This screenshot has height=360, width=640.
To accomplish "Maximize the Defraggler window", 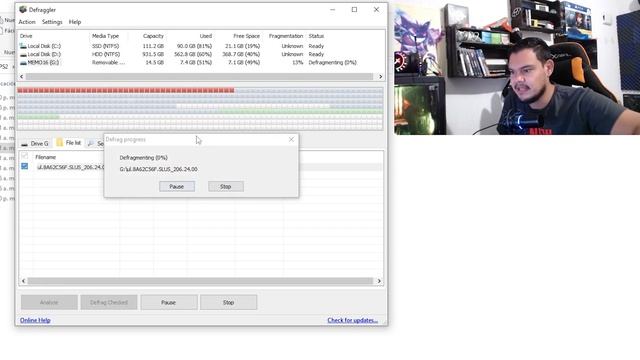I will tap(354, 9).
